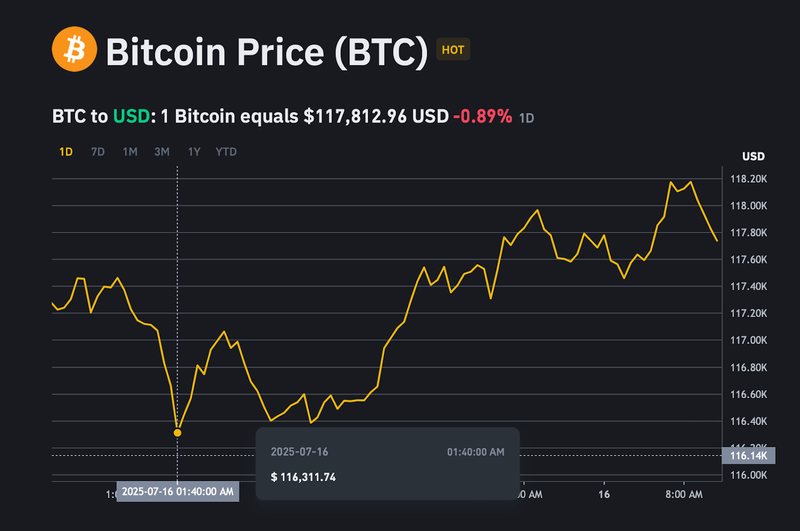
Task: Click the 2025-07-16 01:40:00 AM crosshair label
Action: point(178,491)
